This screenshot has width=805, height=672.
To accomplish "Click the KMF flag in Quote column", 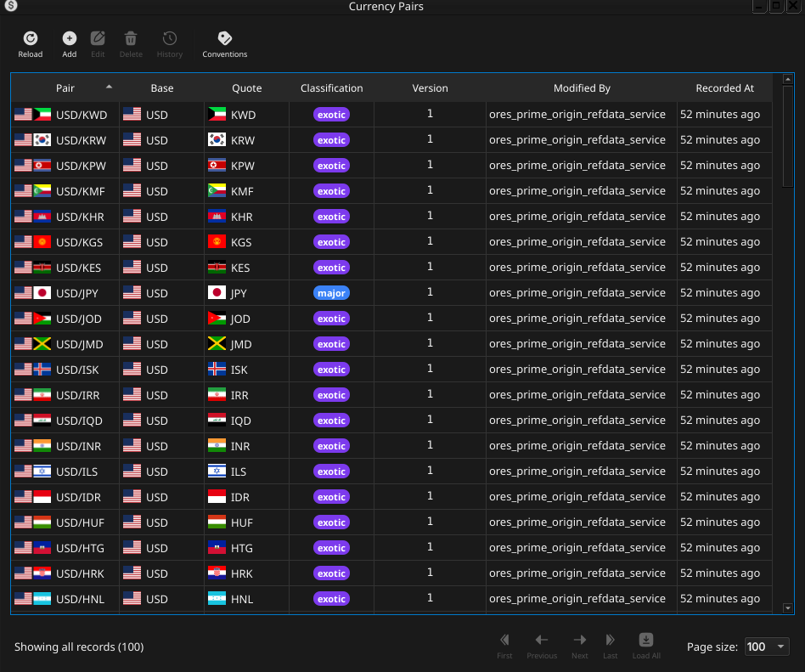I will click(x=217, y=190).
